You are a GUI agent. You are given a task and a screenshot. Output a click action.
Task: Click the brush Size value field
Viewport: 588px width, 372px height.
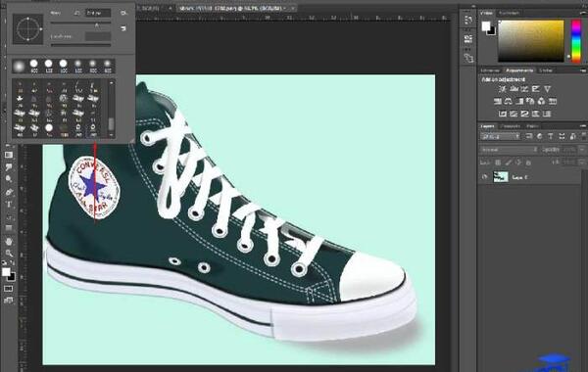(98, 13)
